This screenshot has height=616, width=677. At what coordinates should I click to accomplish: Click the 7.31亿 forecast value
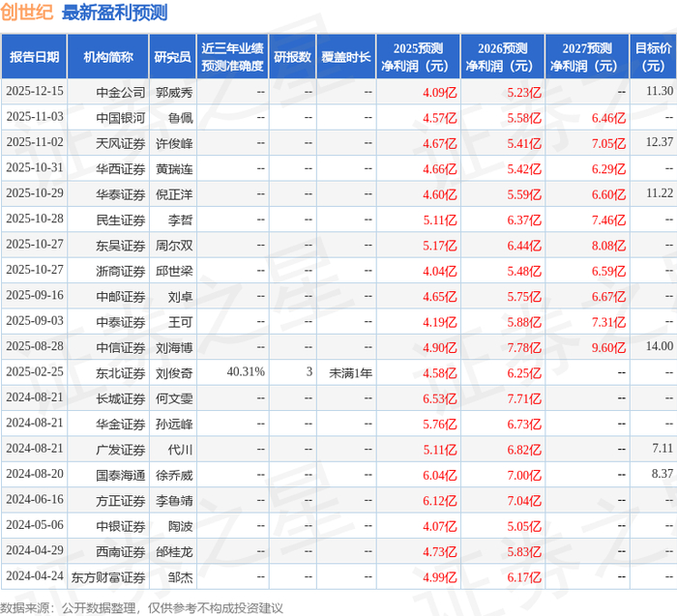coord(608,322)
